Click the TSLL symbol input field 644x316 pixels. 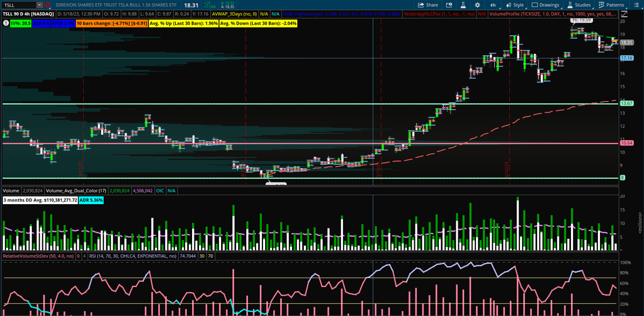click(19, 4)
